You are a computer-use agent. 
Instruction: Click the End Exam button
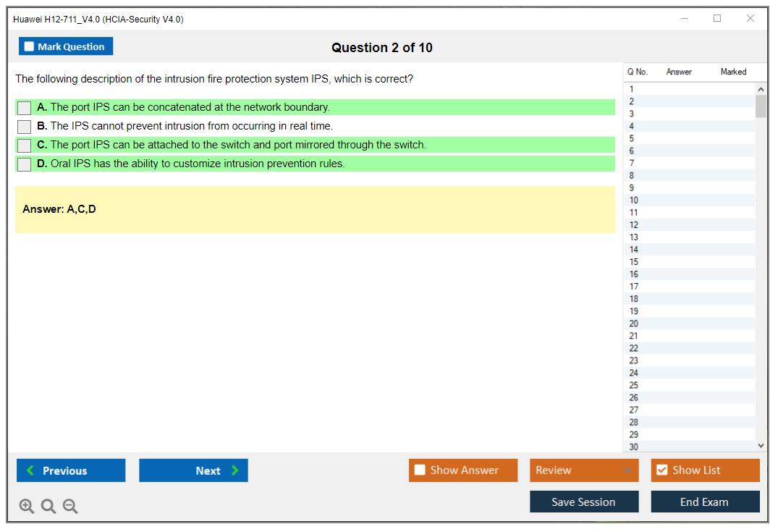(705, 502)
